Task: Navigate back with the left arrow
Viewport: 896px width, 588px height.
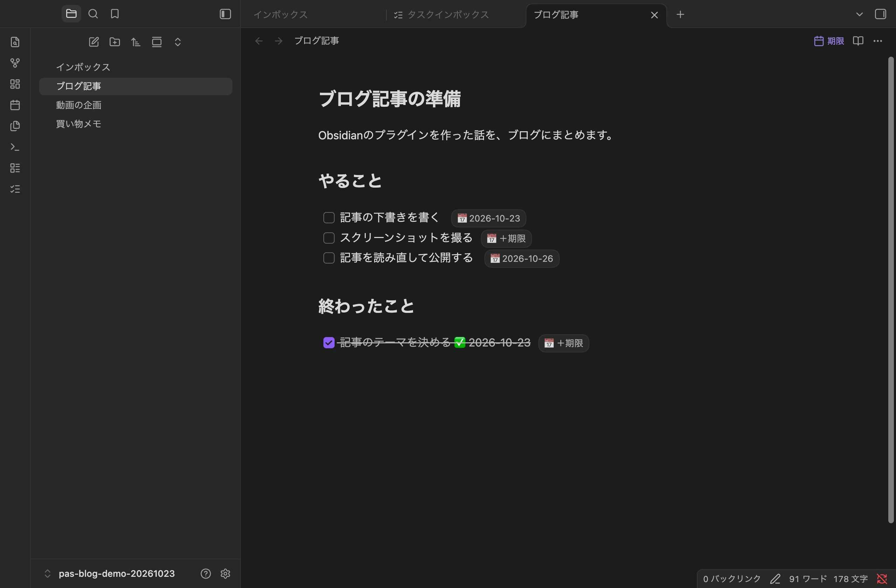Action: coord(259,41)
